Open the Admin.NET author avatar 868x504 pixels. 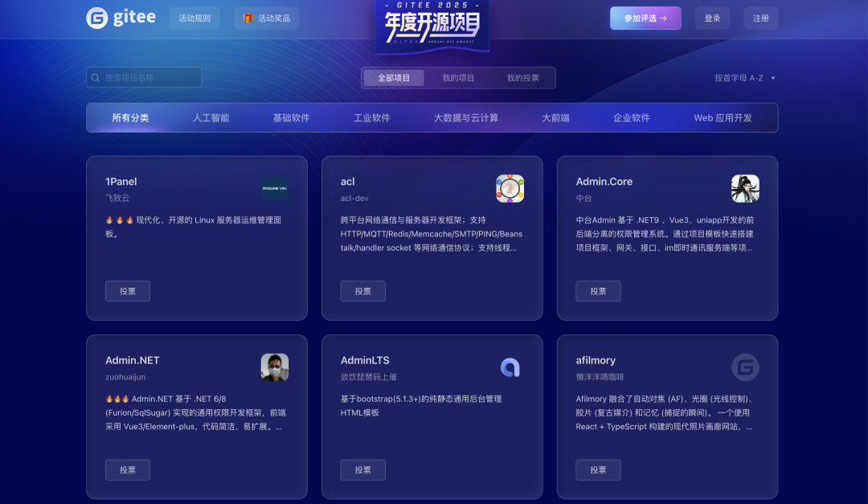point(275,367)
